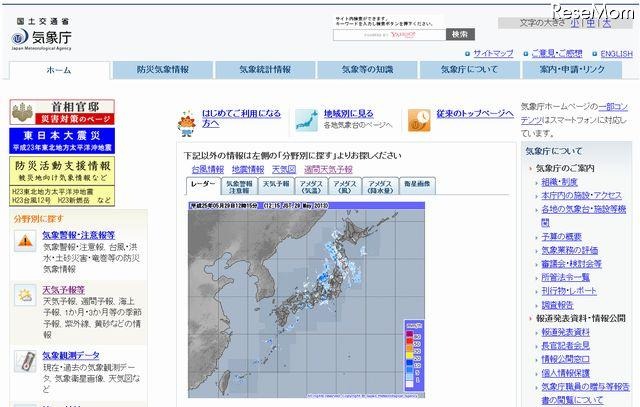Select the アメダス(風) map tab

(345, 187)
